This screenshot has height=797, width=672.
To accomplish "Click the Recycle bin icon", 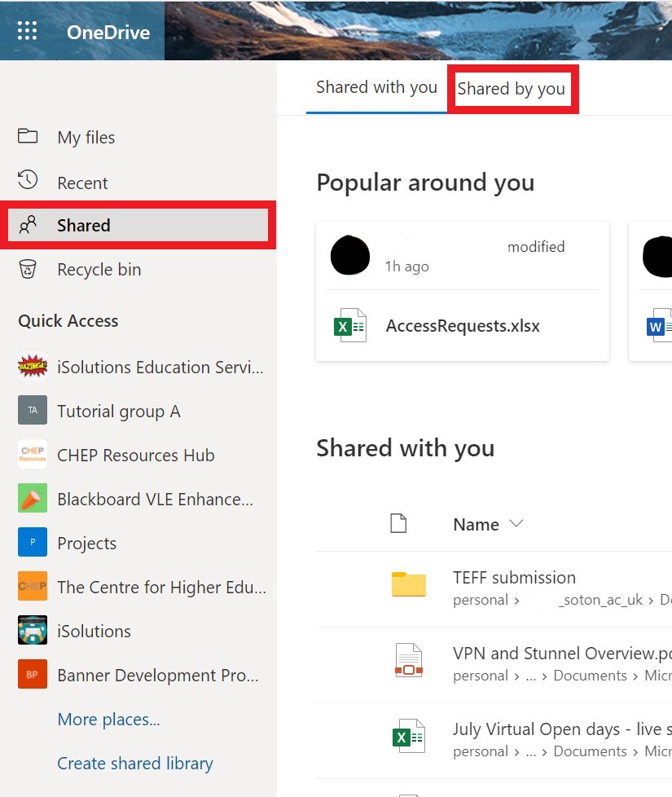I will [x=29, y=269].
